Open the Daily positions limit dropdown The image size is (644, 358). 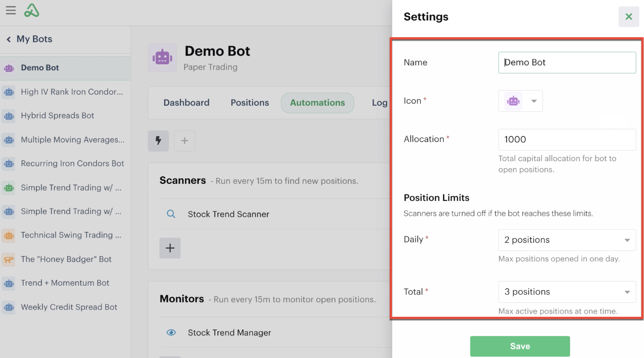coord(567,240)
